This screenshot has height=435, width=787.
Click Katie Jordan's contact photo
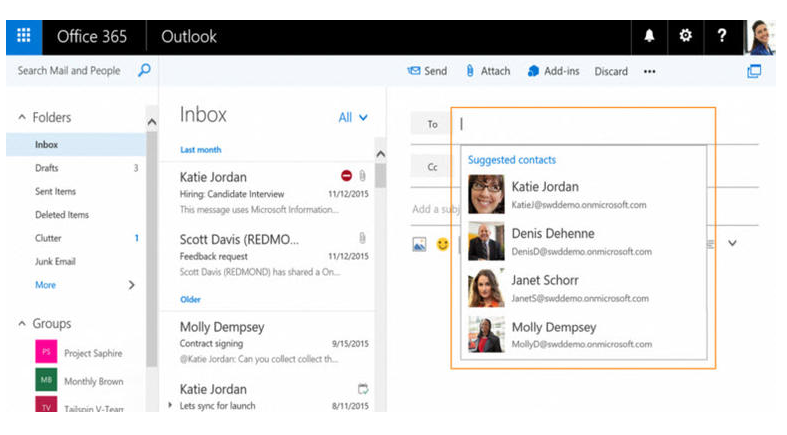click(x=486, y=194)
